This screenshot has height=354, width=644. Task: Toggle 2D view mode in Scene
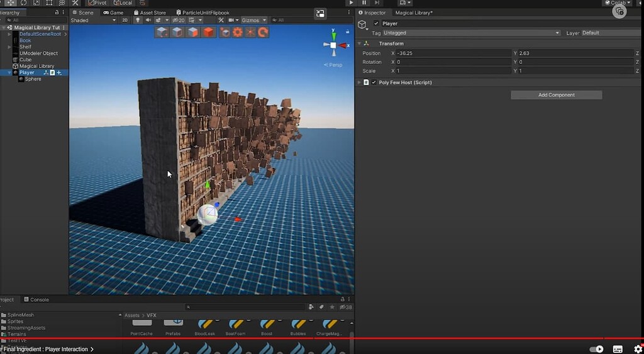[125, 20]
